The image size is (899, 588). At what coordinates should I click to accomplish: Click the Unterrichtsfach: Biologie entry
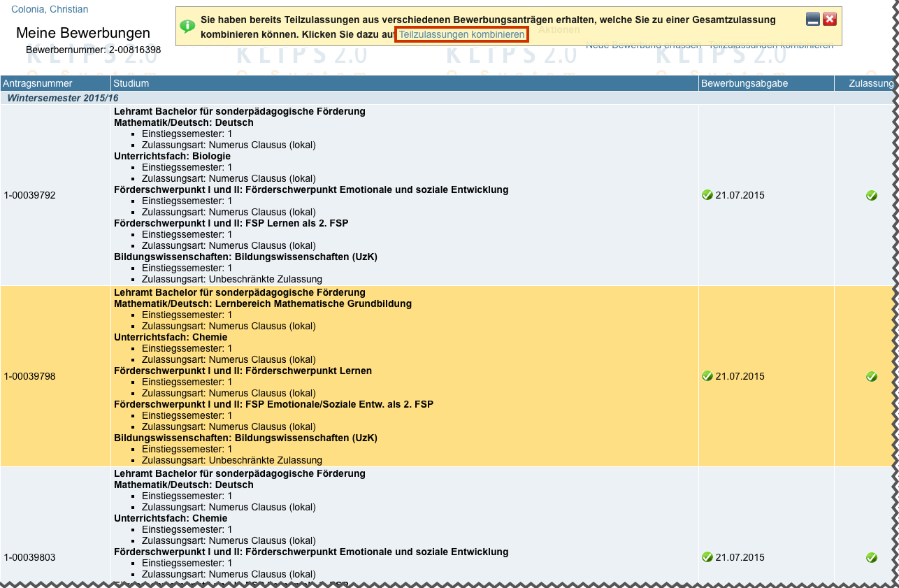(171, 156)
